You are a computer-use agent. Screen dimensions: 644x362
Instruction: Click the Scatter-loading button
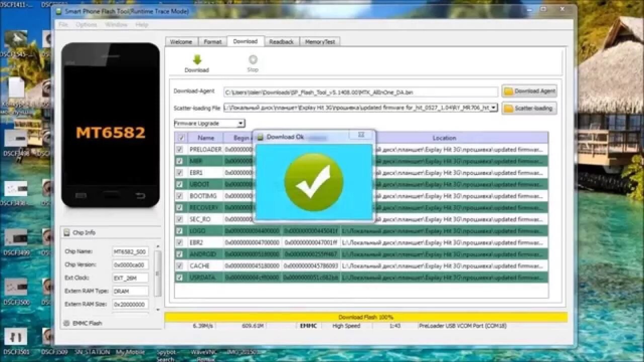point(529,108)
